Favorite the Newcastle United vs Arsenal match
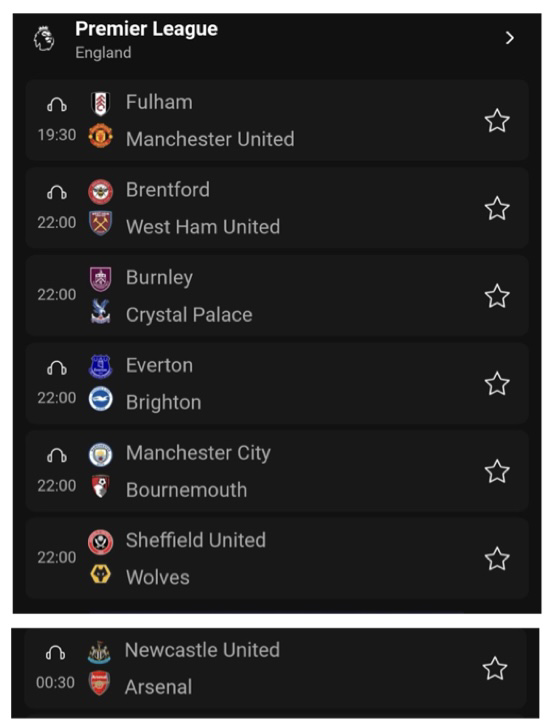Image resolution: width=551 pixels, height=725 pixels. (495, 669)
